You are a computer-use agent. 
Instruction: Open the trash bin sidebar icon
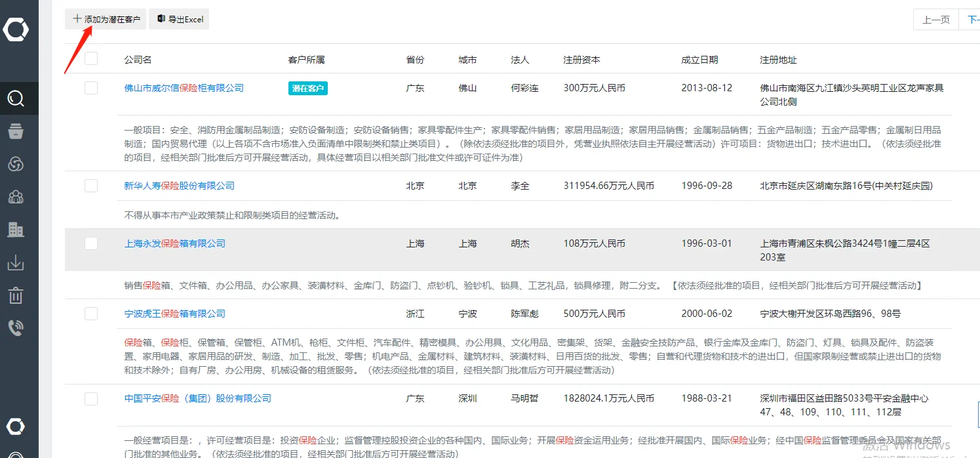16,295
